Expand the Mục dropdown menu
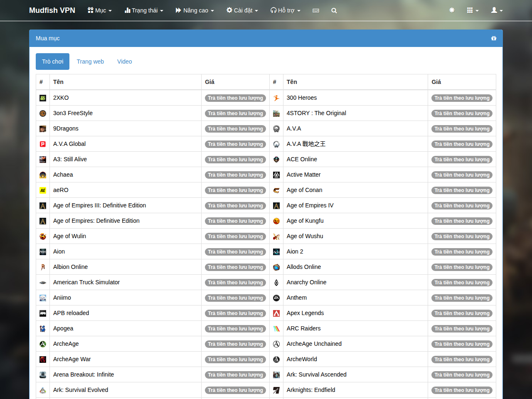The width and height of the screenshot is (532, 399). (100, 10)
